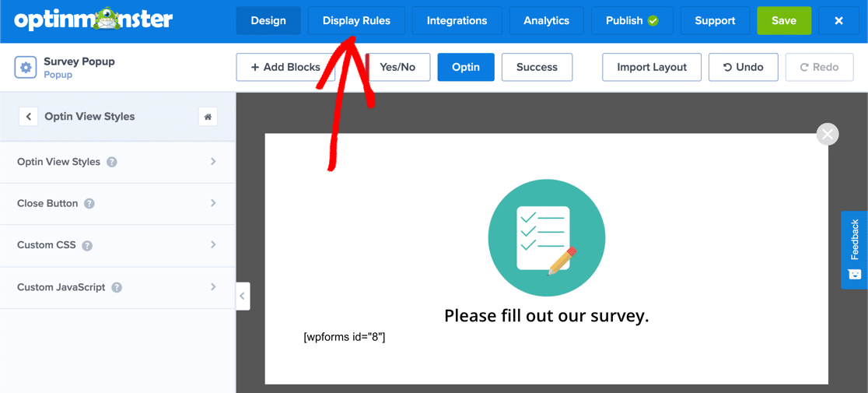Go back with the left chevron button
This screenshot has width=868, height=393.
pos(28,117)
